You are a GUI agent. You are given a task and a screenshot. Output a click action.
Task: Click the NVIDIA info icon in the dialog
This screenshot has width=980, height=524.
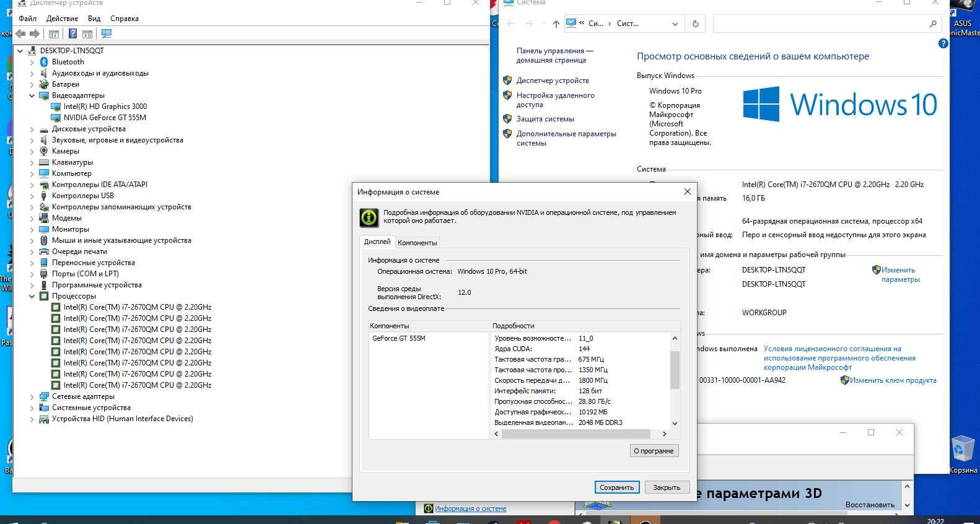(x=369, y=217)
